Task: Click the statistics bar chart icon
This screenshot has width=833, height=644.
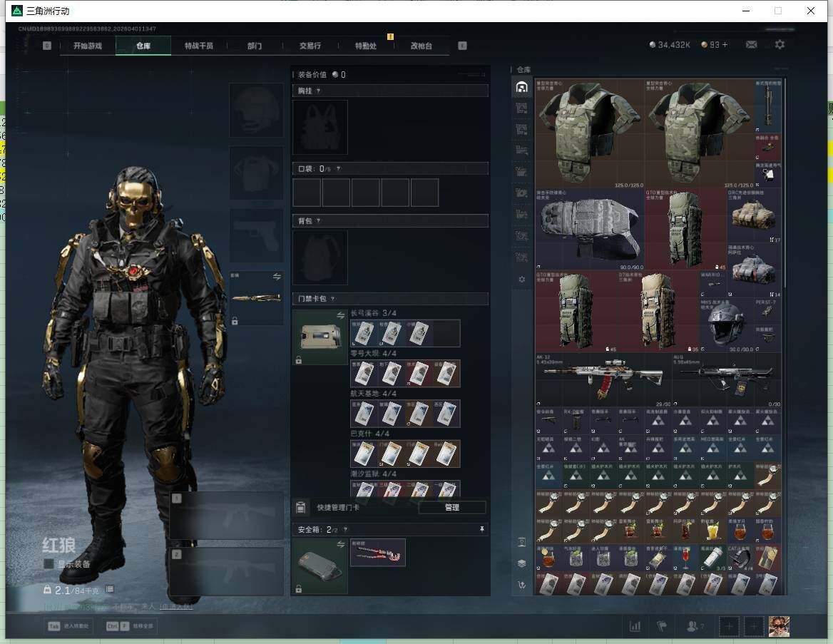Action: [635, 626]
